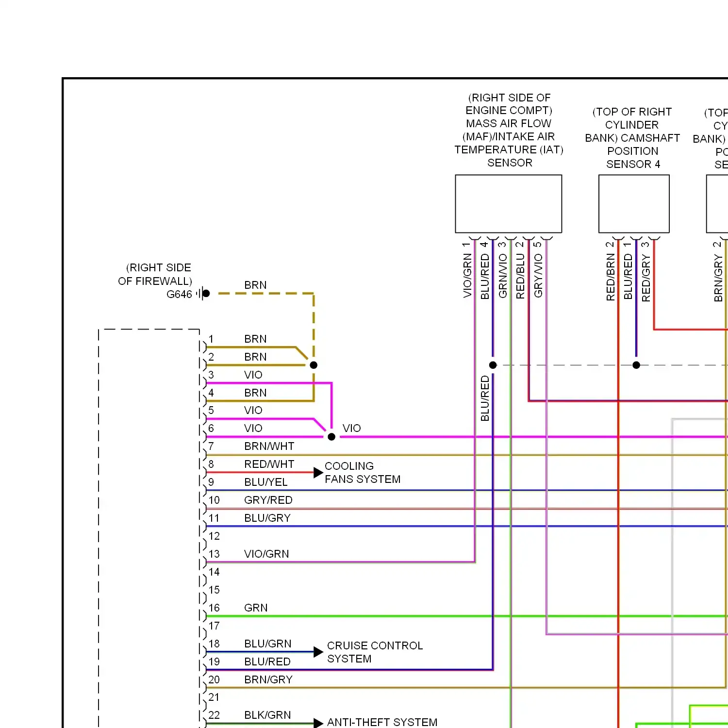728x728 pixels.
Task: Select the vertical RED/BRN label under camshaft sensor 4
Action: pos(611,277)
